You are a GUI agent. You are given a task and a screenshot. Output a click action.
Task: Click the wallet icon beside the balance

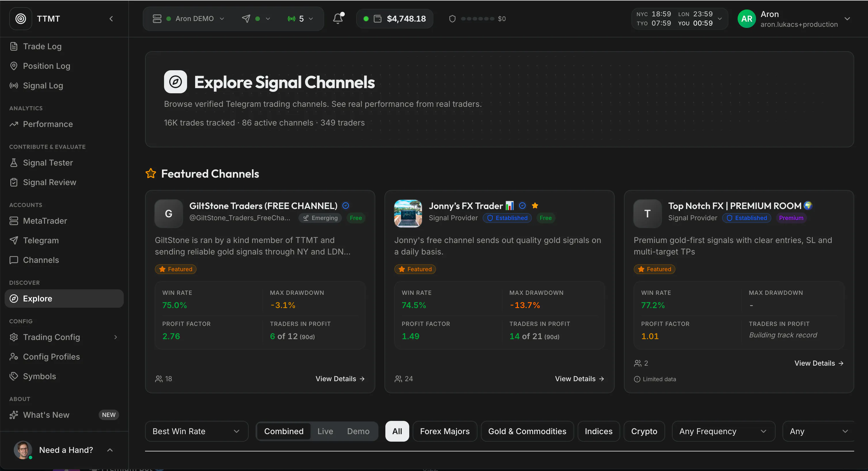tap(378, 18)
